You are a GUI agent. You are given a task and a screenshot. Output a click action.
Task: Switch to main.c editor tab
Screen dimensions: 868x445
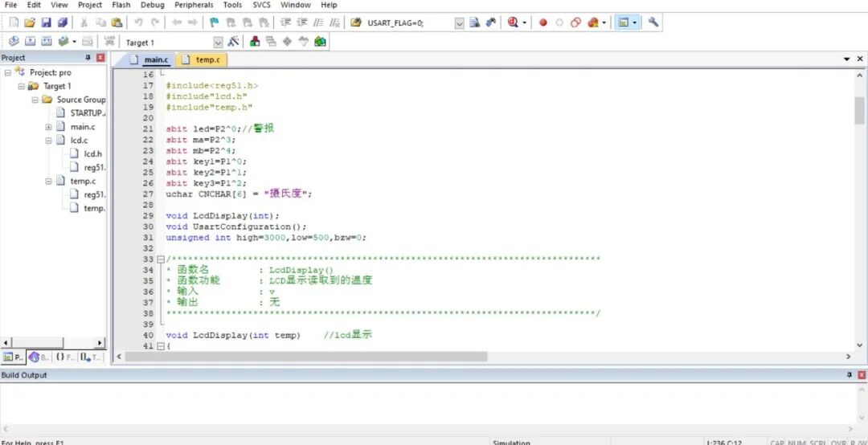(x=150, y=59)
